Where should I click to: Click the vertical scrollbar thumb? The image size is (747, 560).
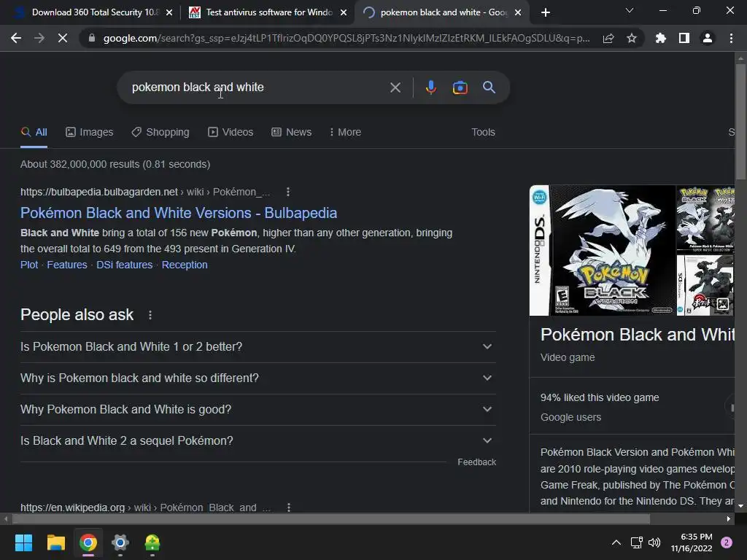click(741, 122)
